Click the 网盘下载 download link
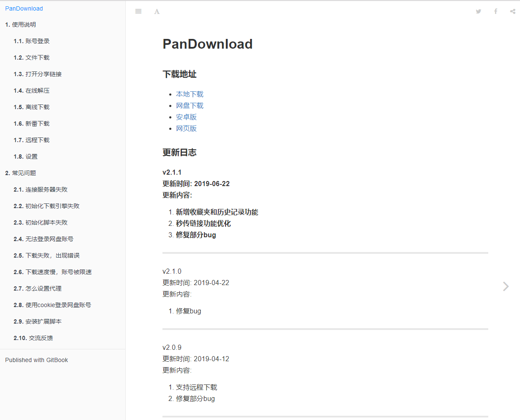The height and width of the screenshot is (420, 520). coord(190,105)
